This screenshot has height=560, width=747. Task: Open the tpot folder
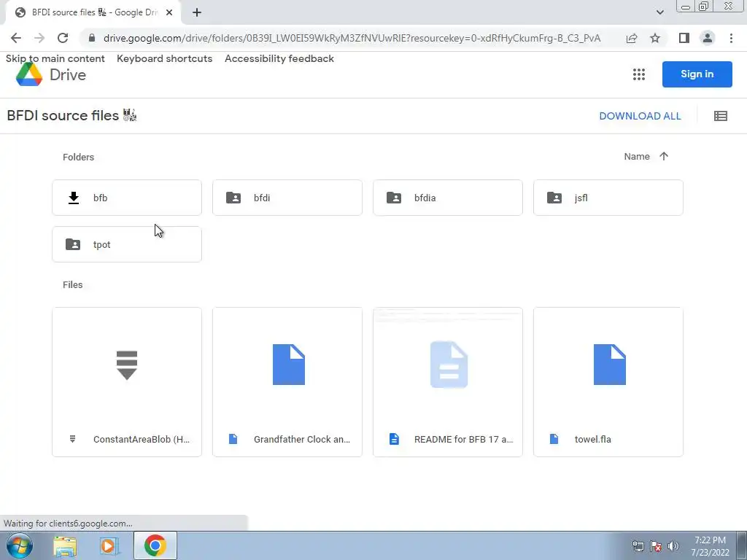[127, 244]
